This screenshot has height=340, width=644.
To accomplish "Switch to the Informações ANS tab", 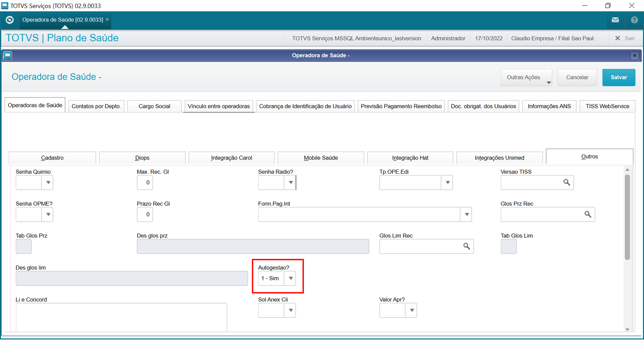I will [549, 106].
